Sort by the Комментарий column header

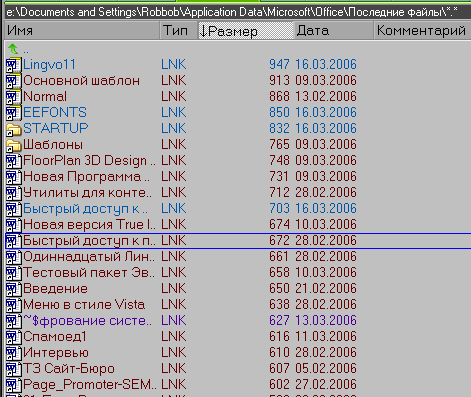click(422, 31)
